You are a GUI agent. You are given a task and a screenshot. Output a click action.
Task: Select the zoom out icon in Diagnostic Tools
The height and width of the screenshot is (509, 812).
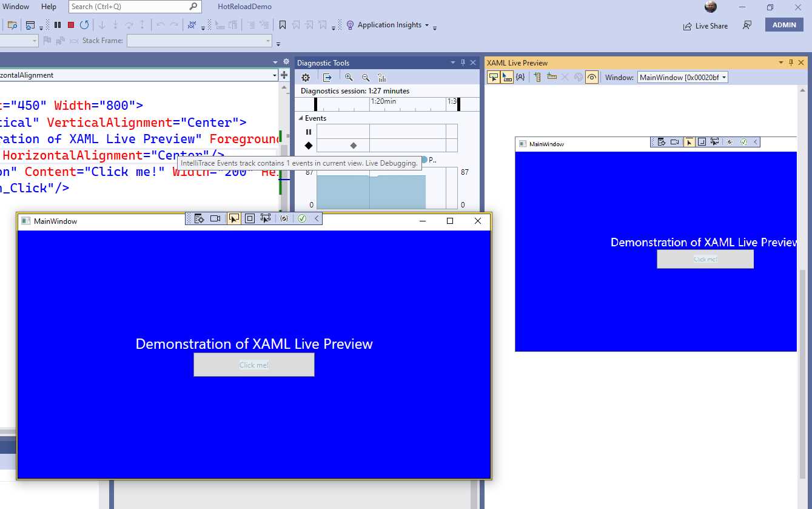[x=365, y=77]
